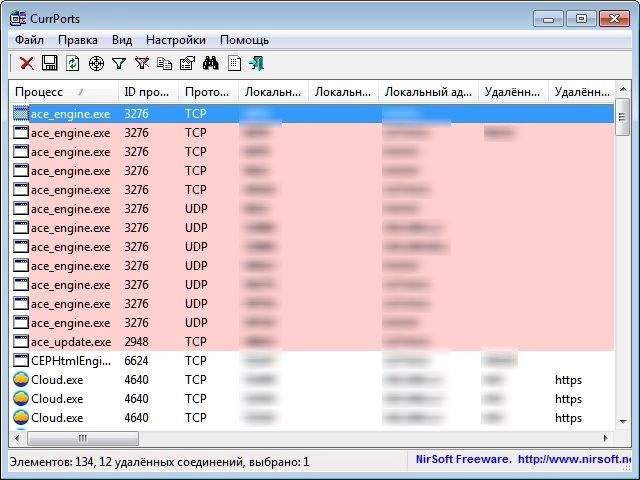
Task: Click the status bar text Элементов: 134
Action: pyautogui.click(x=52, y=462)
